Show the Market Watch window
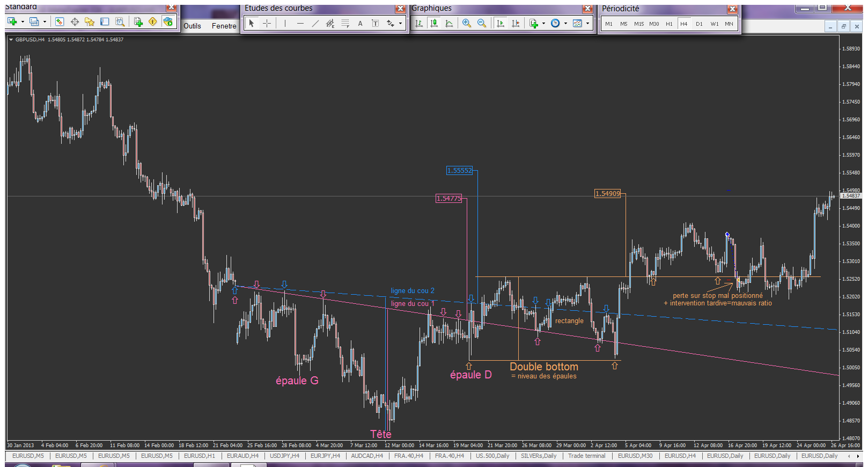Image resolution: width=868 pixels, height=467 pixels. click(60, 21)
